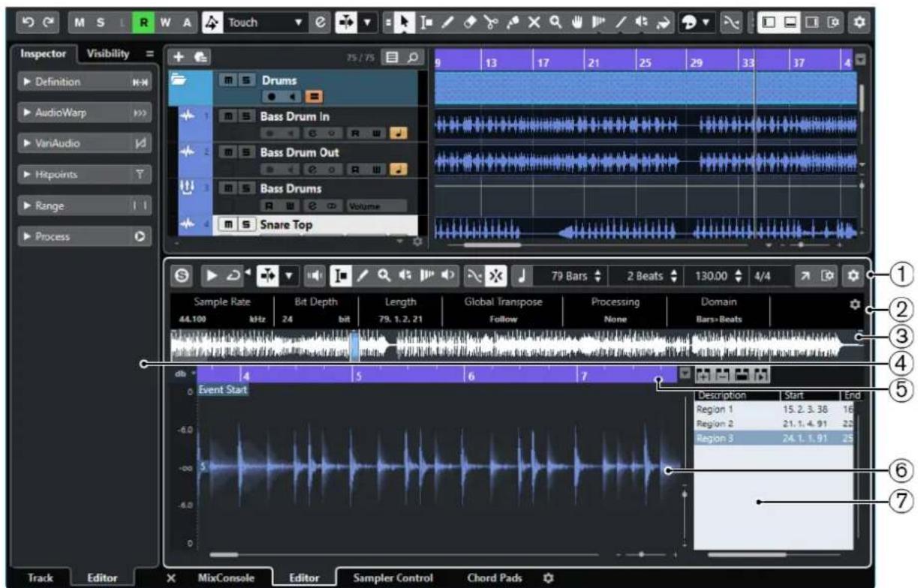Open Sample Editor toolbar setup gear
The width and height of the screenshot is (918, 588).
click(x=855, y=275)
